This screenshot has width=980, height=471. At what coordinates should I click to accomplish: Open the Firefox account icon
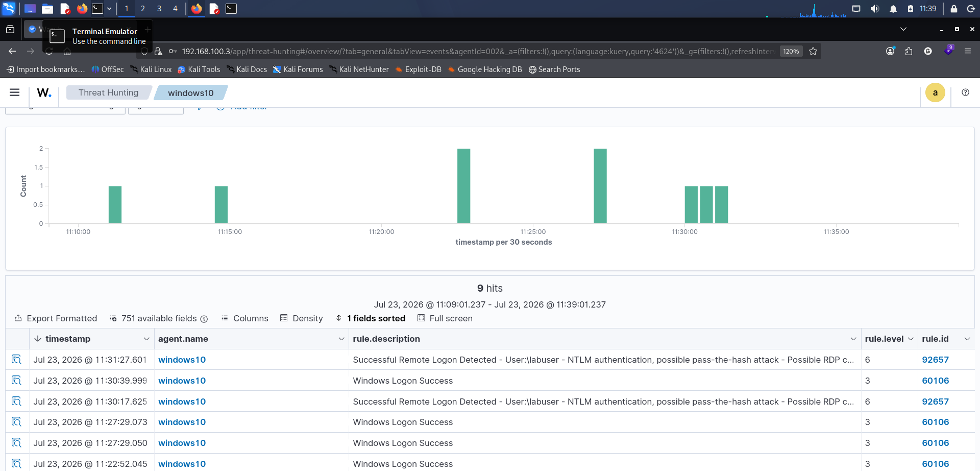[890, 51]
